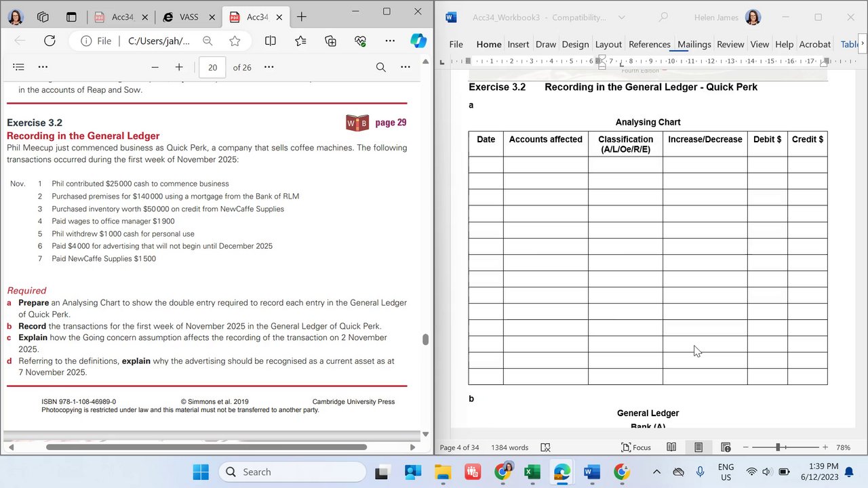Refresh the PDF page in Edge
The width and height of the screenshot is (868, 488).
pos(50,41)
